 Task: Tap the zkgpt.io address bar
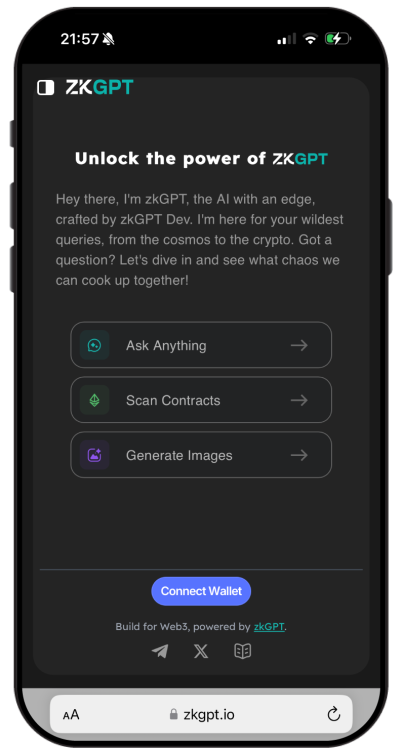201,715
